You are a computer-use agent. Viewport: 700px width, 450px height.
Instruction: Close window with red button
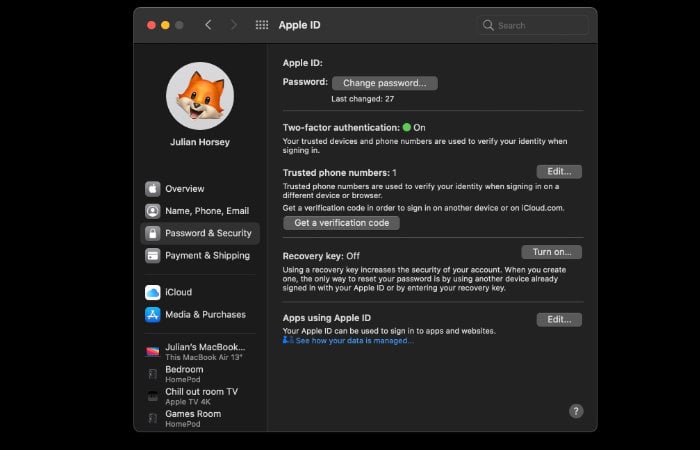coord(151,25)
